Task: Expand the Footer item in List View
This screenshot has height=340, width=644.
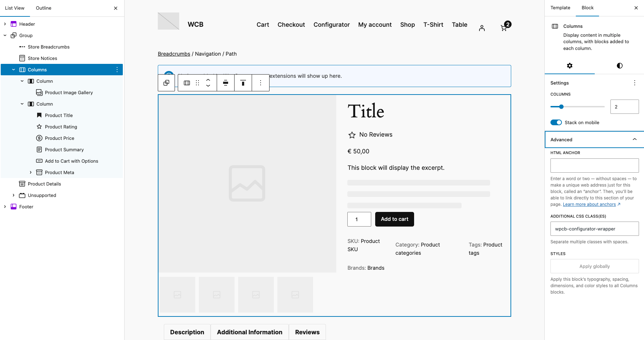Action: tap(5, 207)
